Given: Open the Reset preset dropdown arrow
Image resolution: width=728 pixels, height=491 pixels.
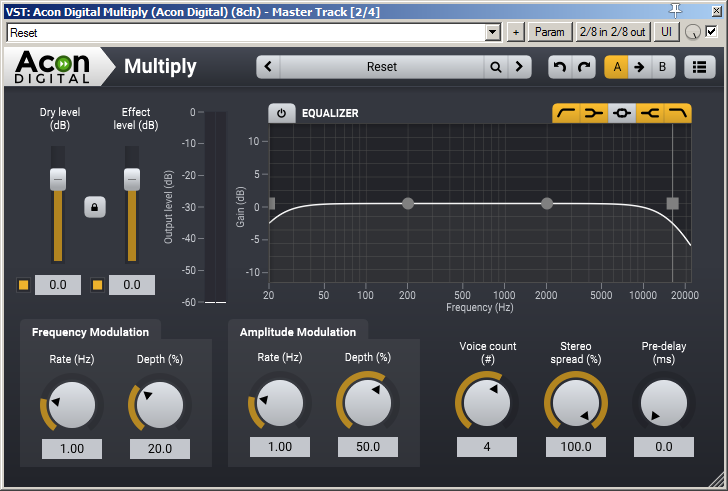Looking at the screenshot, I should (493, 32).
